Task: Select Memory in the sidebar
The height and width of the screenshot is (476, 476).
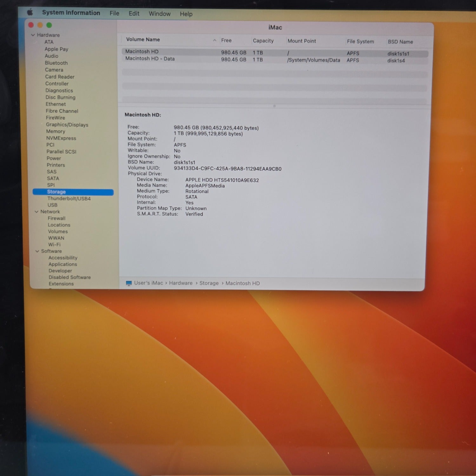Action: click(56, 131)
